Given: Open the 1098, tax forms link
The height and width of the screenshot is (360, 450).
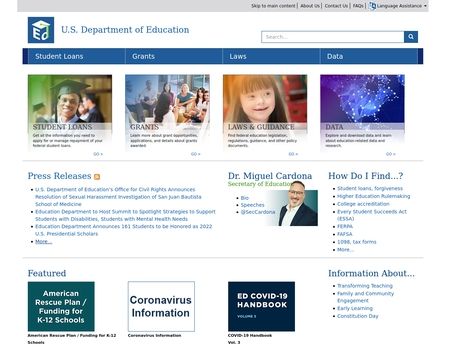Looking at the screenshot, I should 356,242.
